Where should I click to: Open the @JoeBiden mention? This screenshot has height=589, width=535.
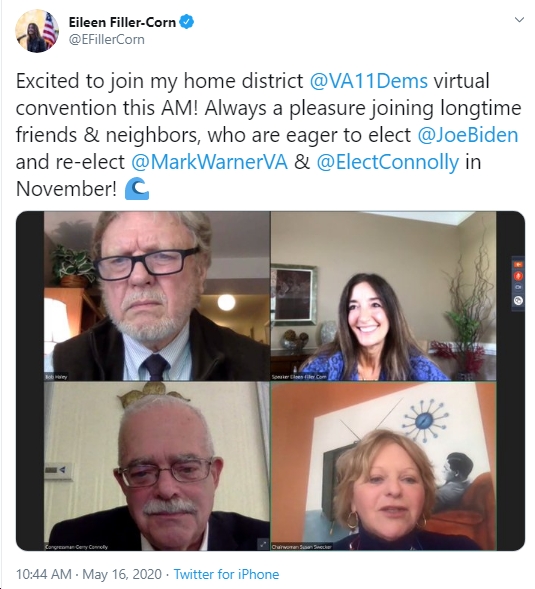click(x=468, y=135)
